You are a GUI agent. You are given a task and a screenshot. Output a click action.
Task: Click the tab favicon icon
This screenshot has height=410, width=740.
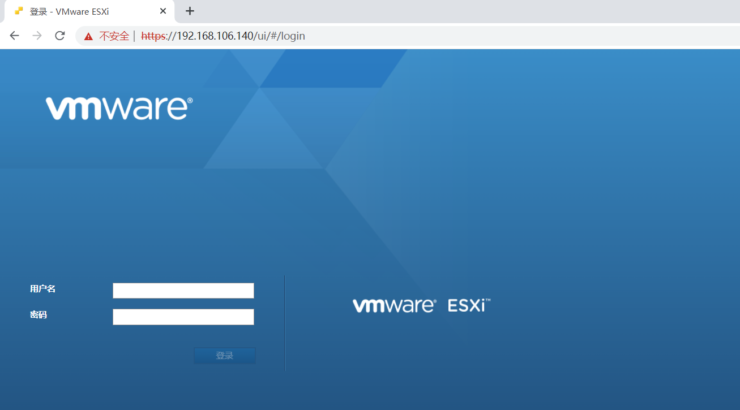[18, 11]
